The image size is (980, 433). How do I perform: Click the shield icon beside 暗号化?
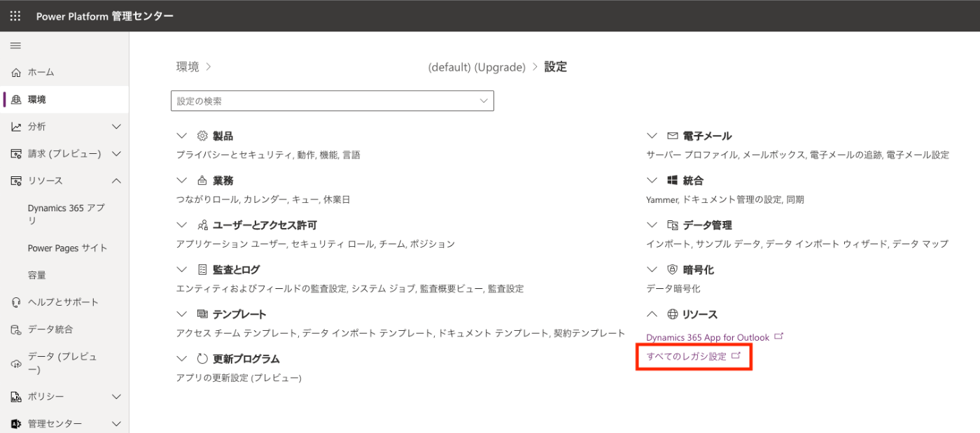point(673,269)
